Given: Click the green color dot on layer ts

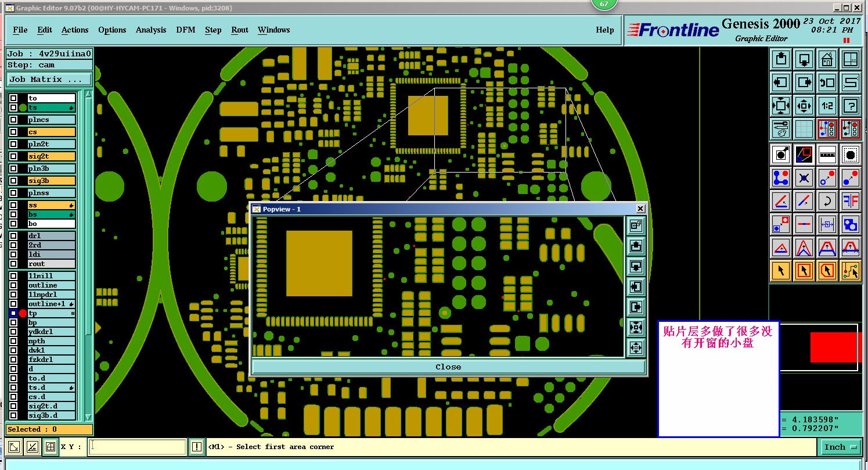Looking at the screenshot, I should [23, 107].
